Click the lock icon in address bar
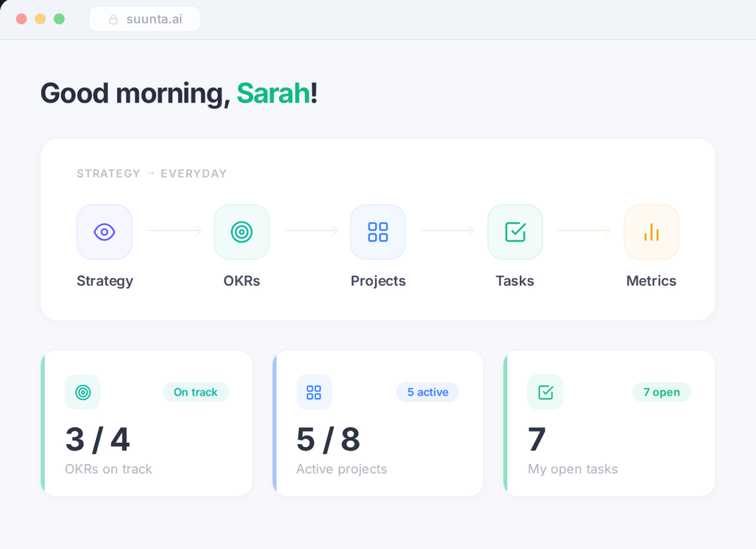The width and height of the screenshot is (756, 549). coord(113,19)
